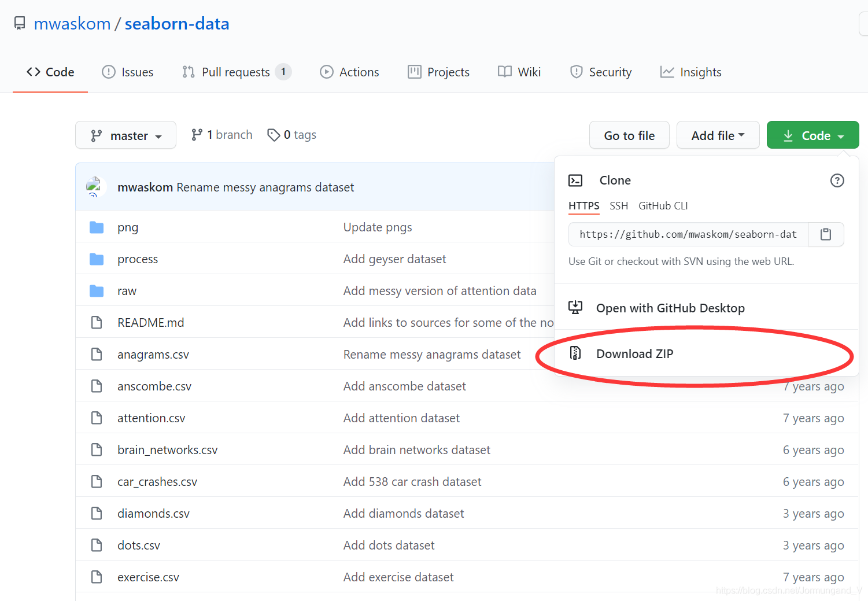Open the Update pngs commit message
Viewport: 868px width, 601px height.
[378, 227]
